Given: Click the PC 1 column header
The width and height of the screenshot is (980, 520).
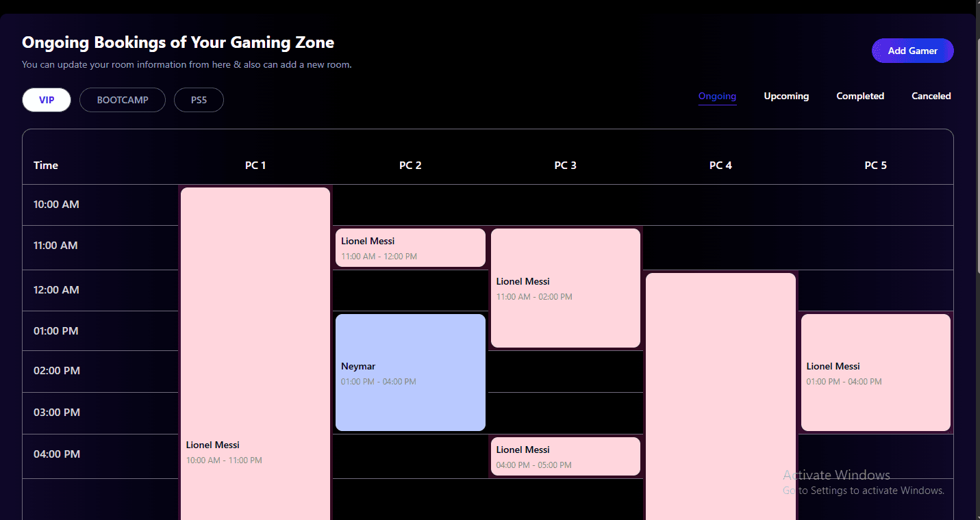Looking at the screenshot, I should [255, 165].
